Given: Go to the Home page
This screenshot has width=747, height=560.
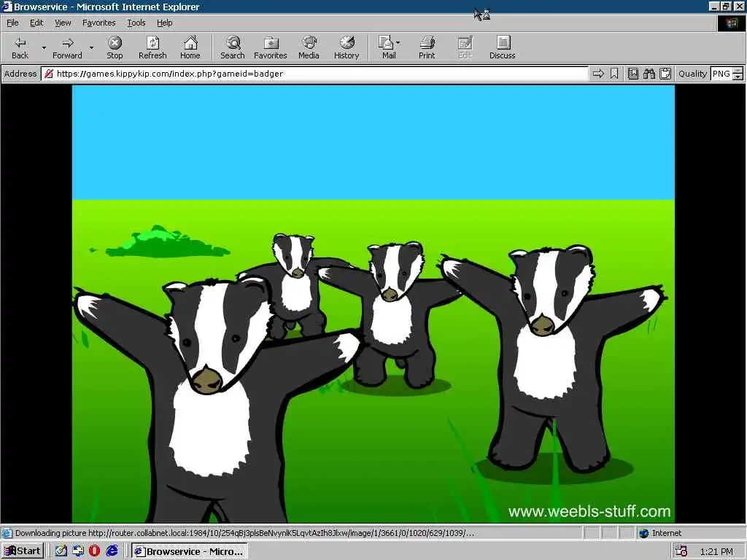Looking at the screenshot, I should (190, 47).
